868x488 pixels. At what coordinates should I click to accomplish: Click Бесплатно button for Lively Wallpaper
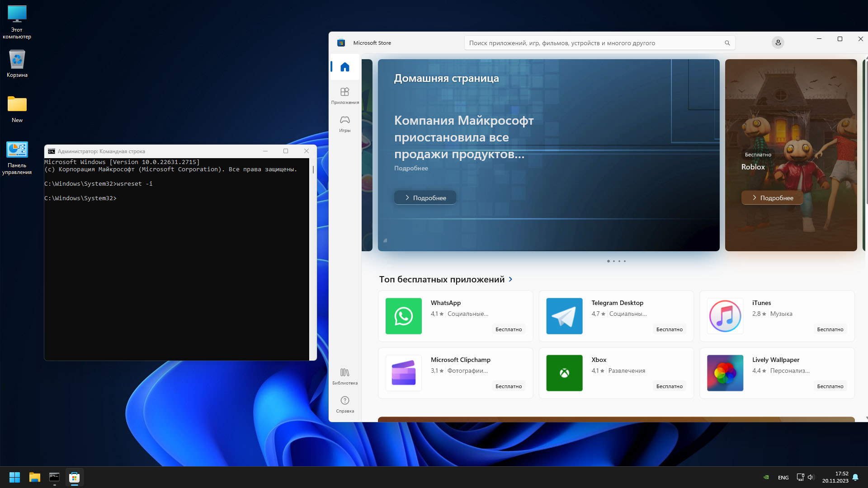[x=830, y=386]
